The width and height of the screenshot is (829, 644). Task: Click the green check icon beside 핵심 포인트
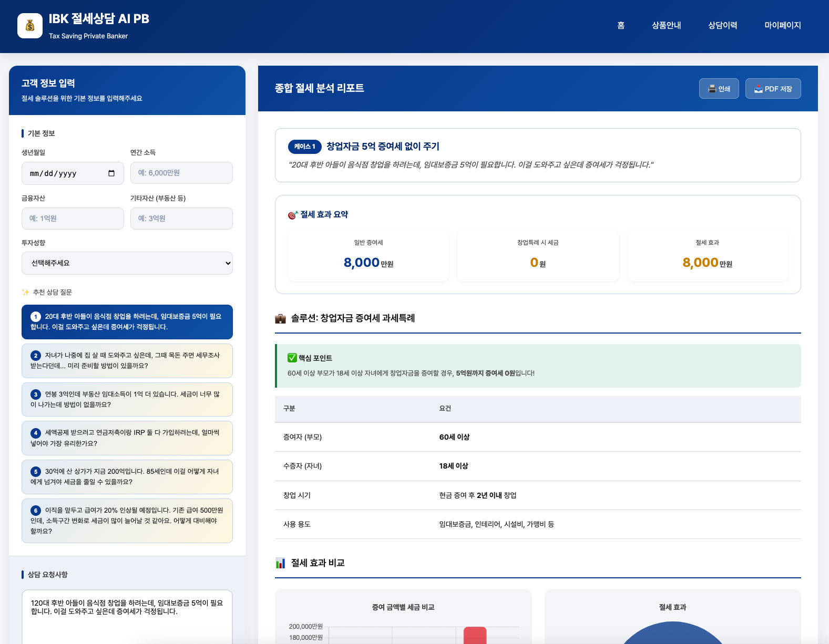pos(292,358)
